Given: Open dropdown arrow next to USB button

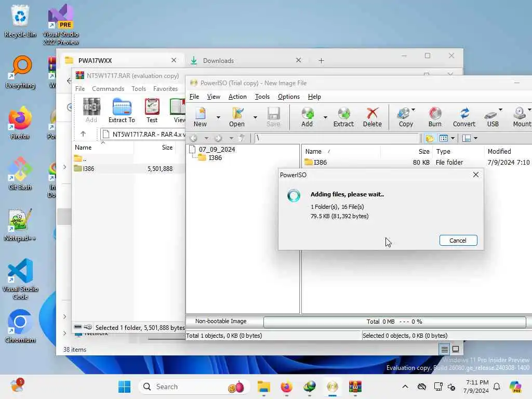Looking at the screenshot, I should point(500,110).
